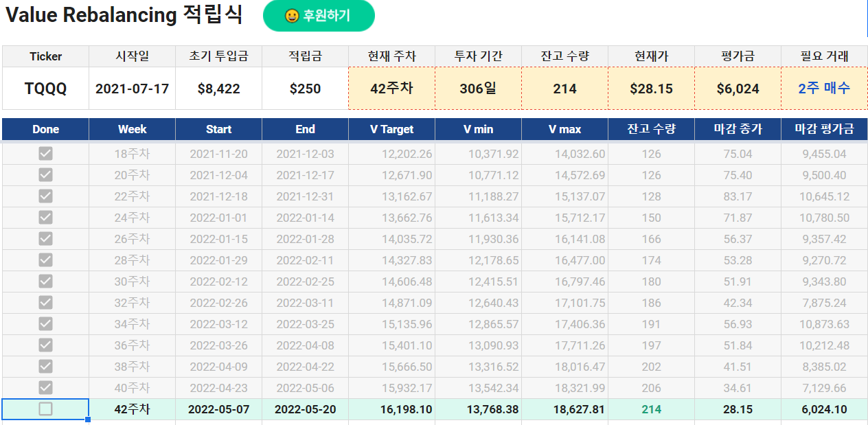
Task: Select the $250 적립금 cell
Action: point(305,88)
